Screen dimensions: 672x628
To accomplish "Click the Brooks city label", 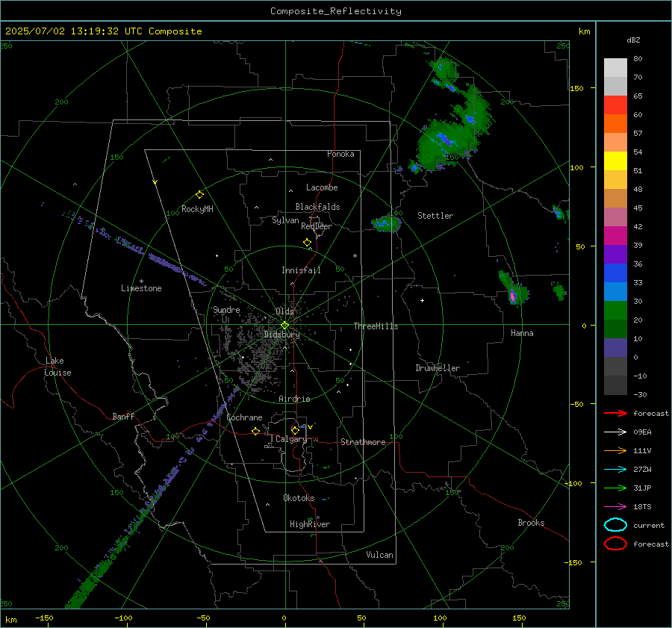I will [531, 523].
